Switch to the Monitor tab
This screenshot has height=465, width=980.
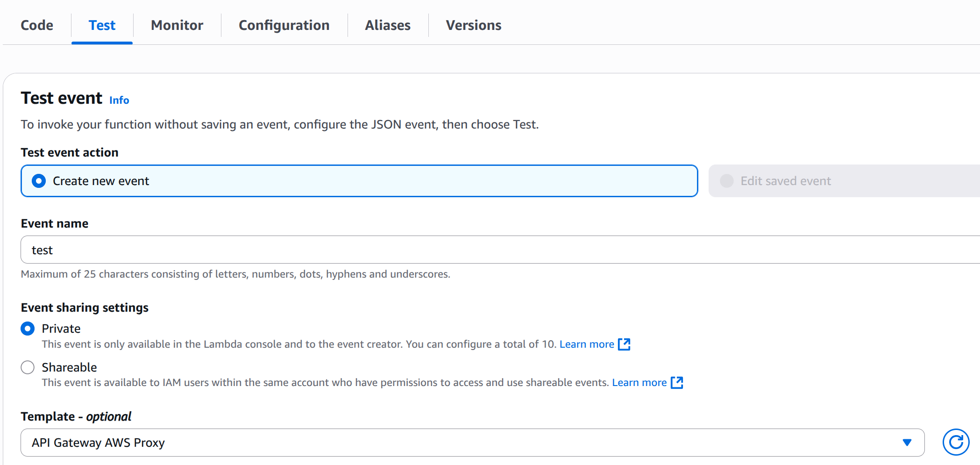click(177, 25)
